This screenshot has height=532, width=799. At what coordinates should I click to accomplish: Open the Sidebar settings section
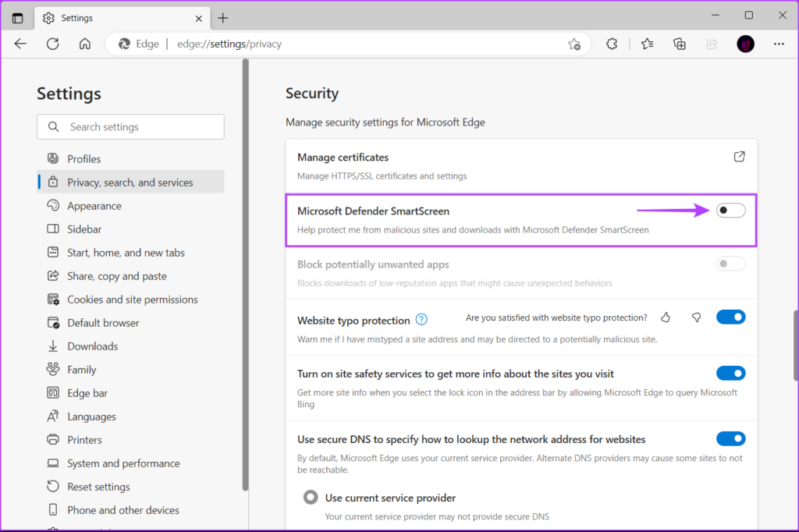(131, 229)
